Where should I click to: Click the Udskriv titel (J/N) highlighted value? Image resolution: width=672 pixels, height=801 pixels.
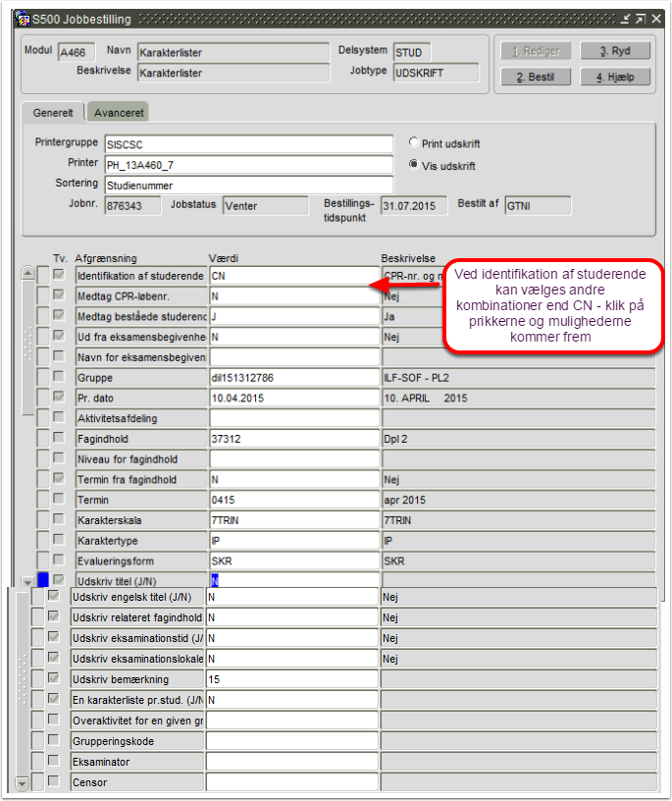215,580
